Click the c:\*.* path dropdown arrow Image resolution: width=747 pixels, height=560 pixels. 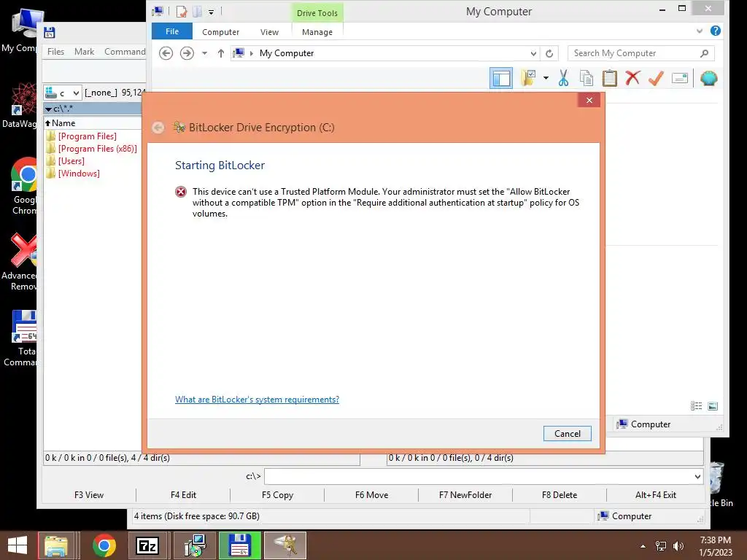(x=49, y=109)
